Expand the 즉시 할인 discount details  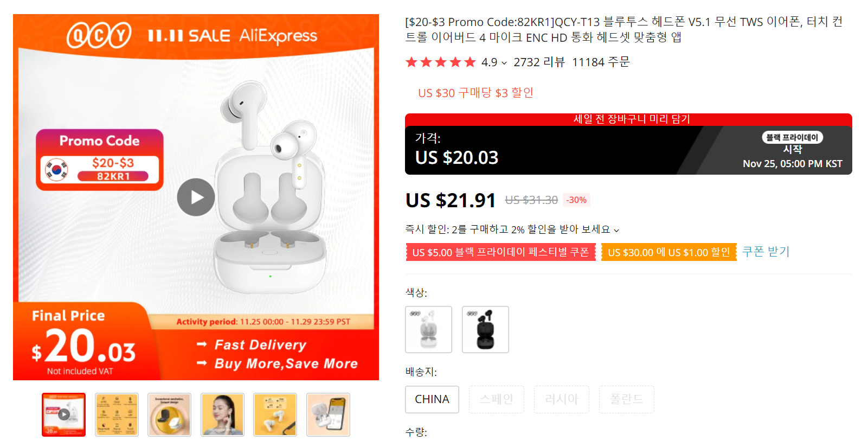[616, 230]
